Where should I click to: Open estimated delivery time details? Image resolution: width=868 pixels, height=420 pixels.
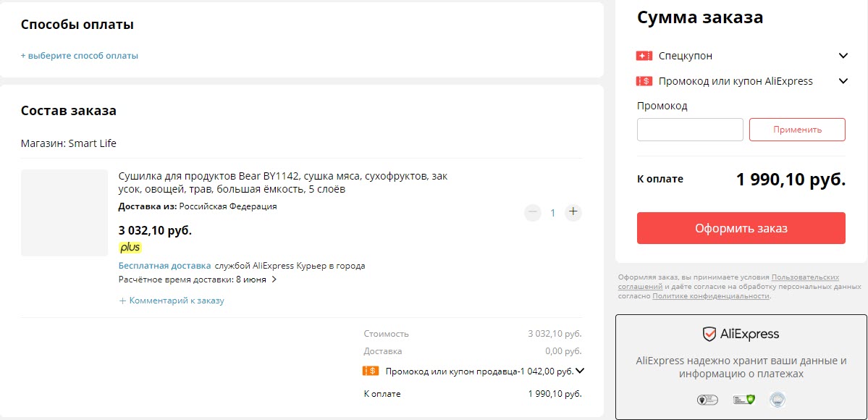274,280
